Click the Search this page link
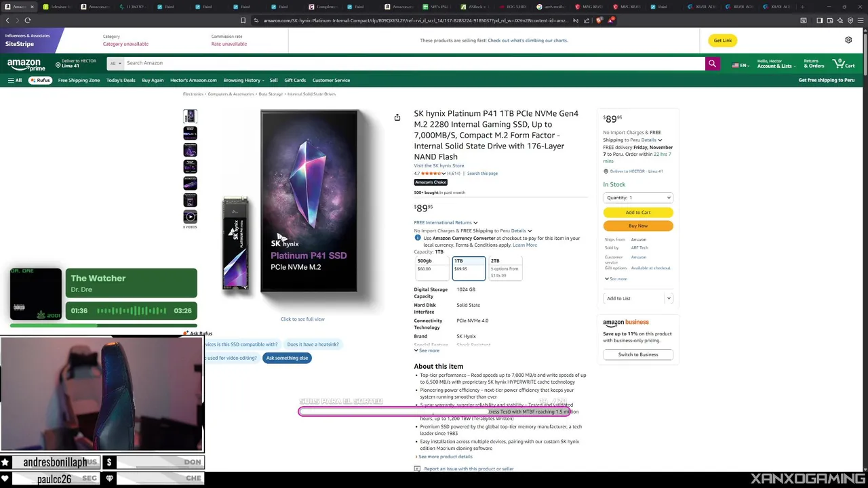This screenshot has width=868, height=488. (482, 174)
